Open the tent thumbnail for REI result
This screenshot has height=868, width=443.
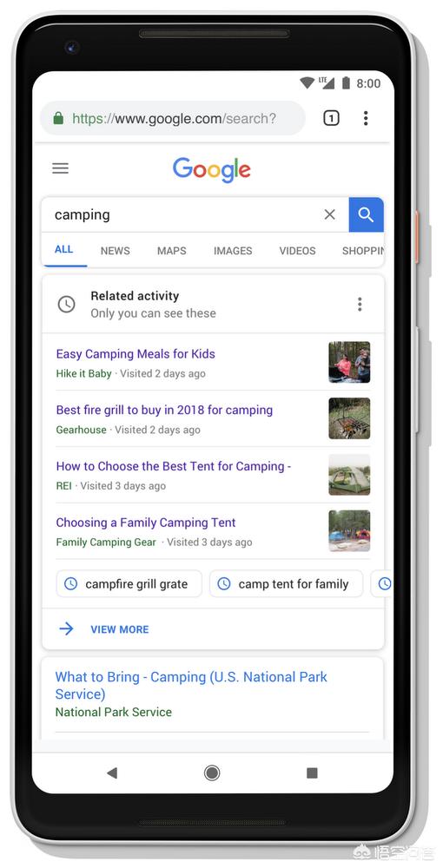pyautogui.click(x=349, y=475)
